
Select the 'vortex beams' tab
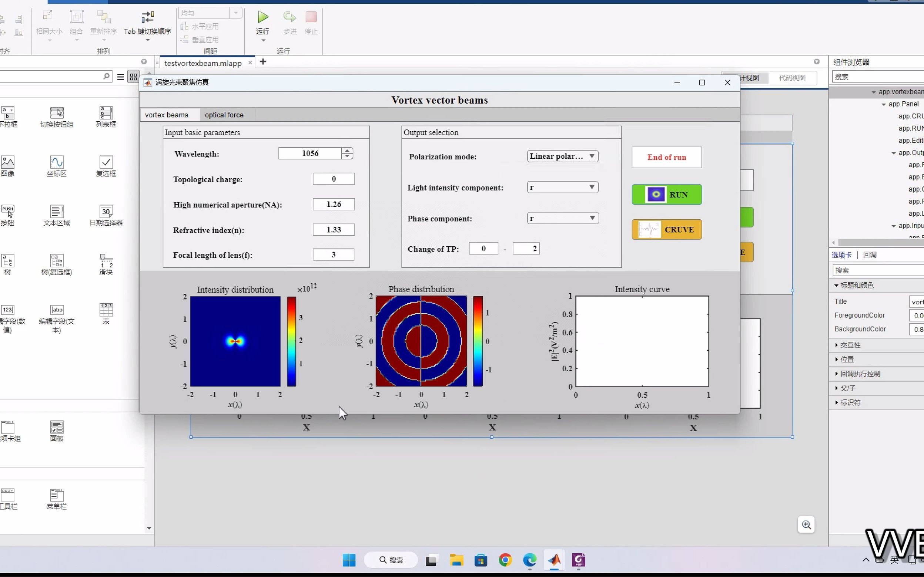(x=167, y=114)
